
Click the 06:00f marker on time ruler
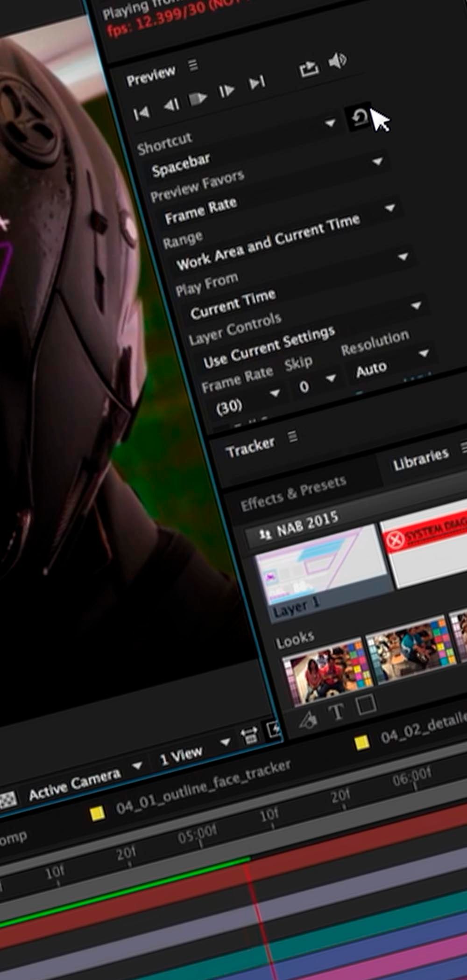(411, 777)
